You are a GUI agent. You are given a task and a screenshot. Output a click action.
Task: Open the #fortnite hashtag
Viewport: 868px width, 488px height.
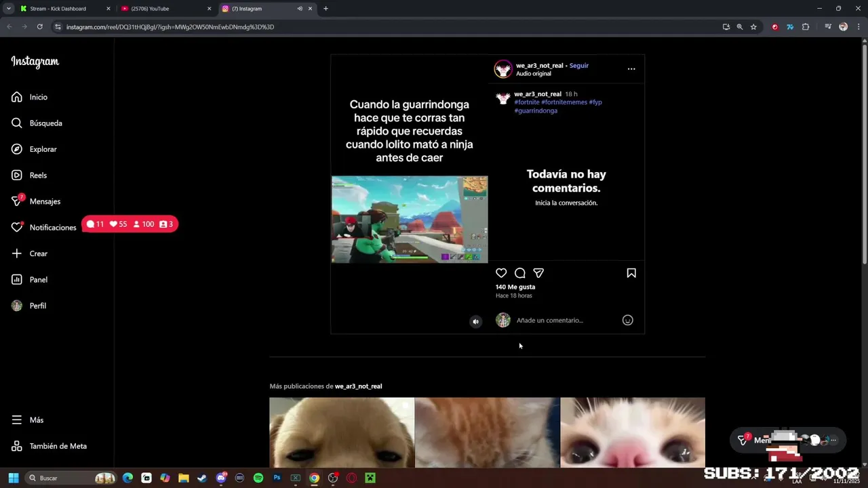tap(527, 102)
